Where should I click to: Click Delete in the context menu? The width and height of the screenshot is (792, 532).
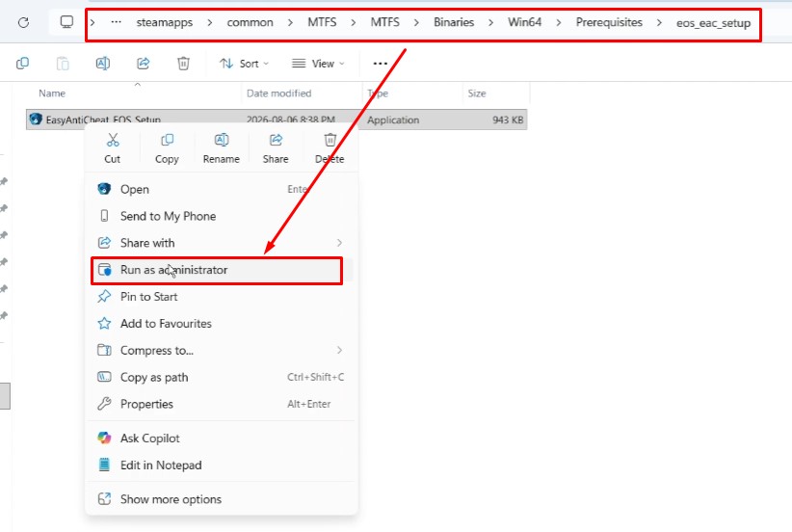click(x=330, y=148)
